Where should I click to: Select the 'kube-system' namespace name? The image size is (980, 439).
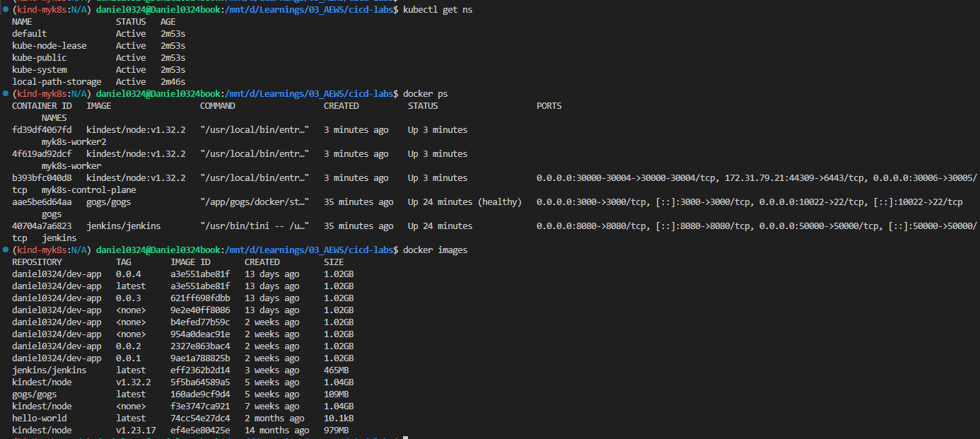click(x=39, y=70)
